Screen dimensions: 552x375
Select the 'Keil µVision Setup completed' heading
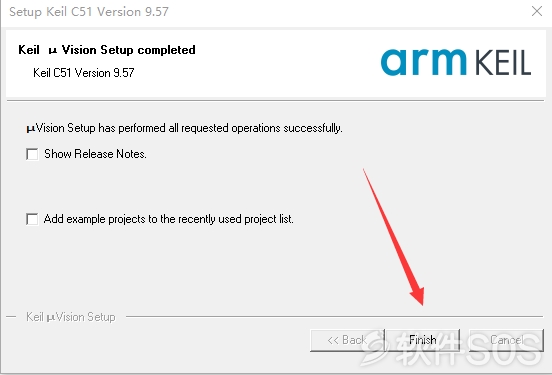click(107, 50)
